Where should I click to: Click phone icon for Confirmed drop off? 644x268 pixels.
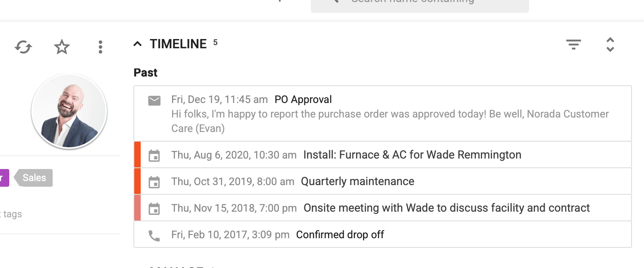click(154, 235)
